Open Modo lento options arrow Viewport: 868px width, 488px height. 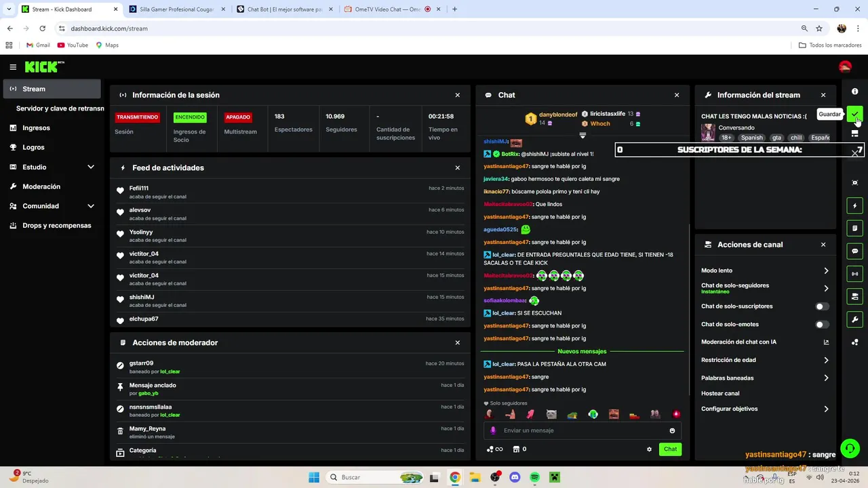tap(826, 270)
